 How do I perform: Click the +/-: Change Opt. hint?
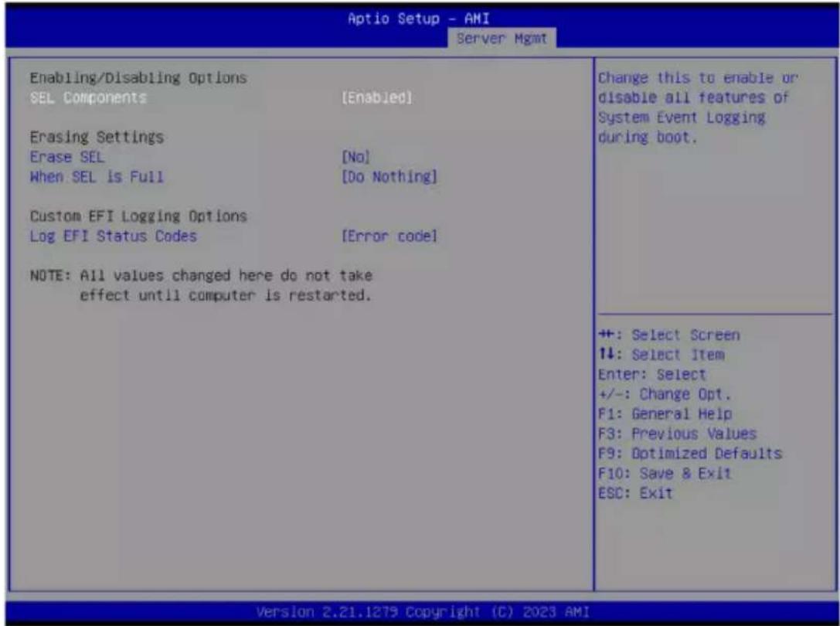click(665, 394)
